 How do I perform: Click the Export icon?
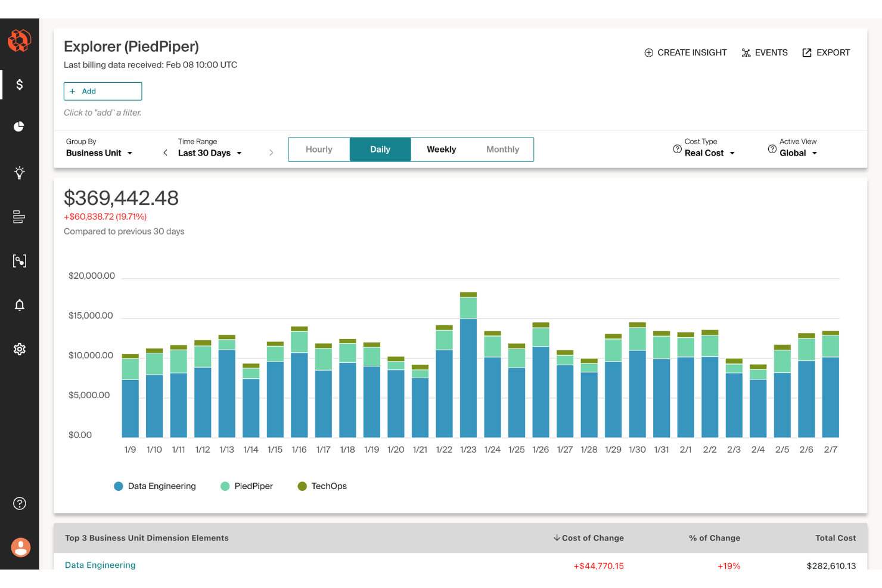coord(807,53)
